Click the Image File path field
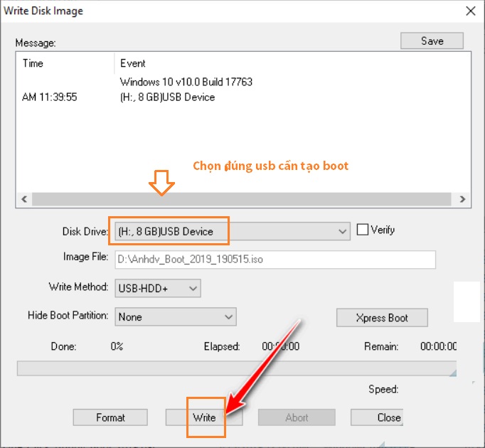Screen dimensions: 485x448 pos(275,260)
